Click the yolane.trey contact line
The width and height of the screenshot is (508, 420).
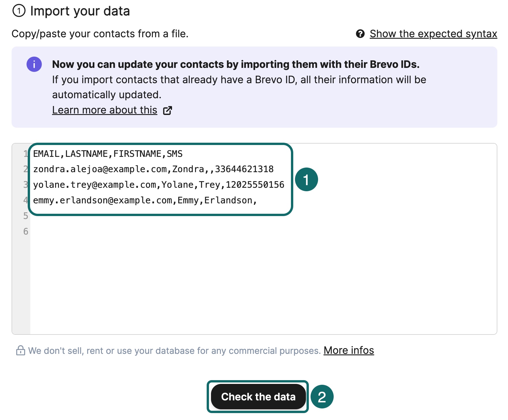[x=158, y=185]
